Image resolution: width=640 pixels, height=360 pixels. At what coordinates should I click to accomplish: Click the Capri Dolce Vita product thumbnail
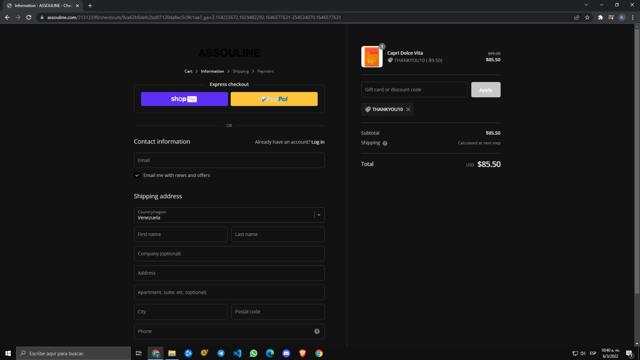pos(371,57)
